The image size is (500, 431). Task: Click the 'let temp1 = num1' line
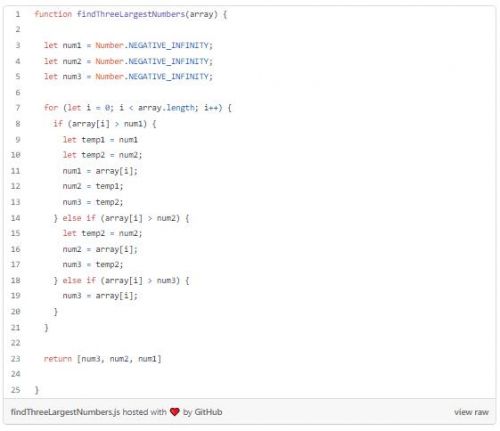pyautogui.click(x=100, y=140)
